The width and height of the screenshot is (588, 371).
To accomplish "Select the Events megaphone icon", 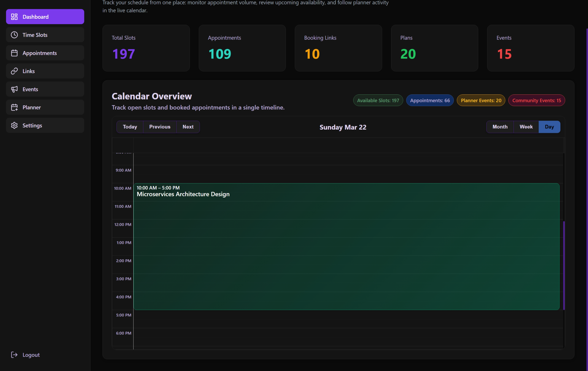I will (x=14, y=89).
